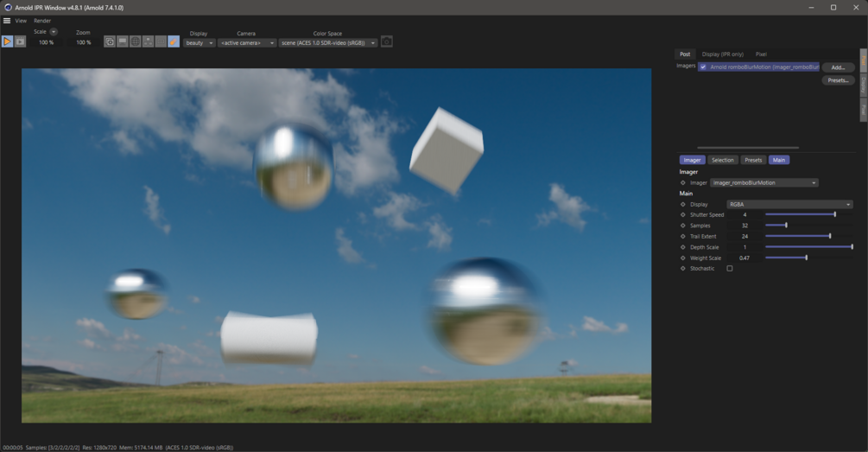Switch to the Post tab
The image size is (868, 452).
coord(685,54)
